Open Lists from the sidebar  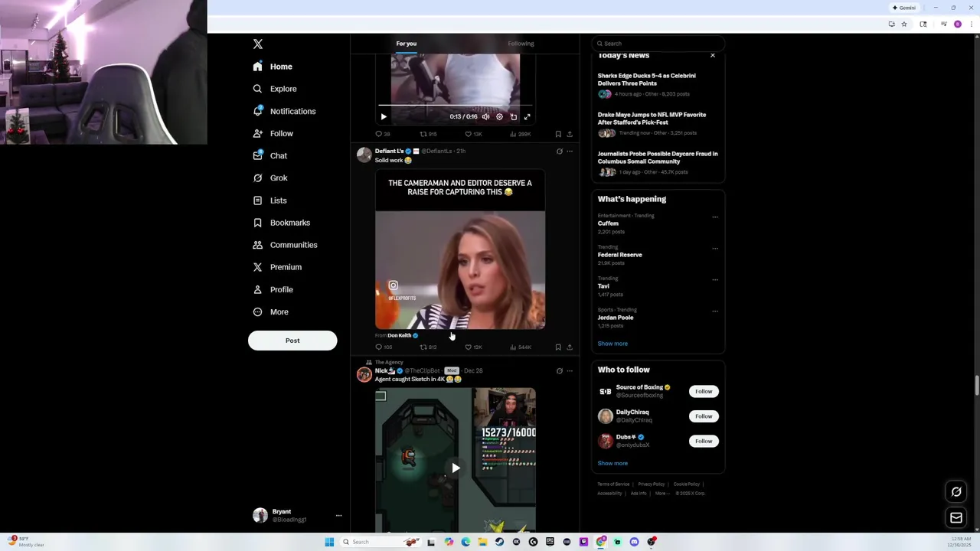269,201
